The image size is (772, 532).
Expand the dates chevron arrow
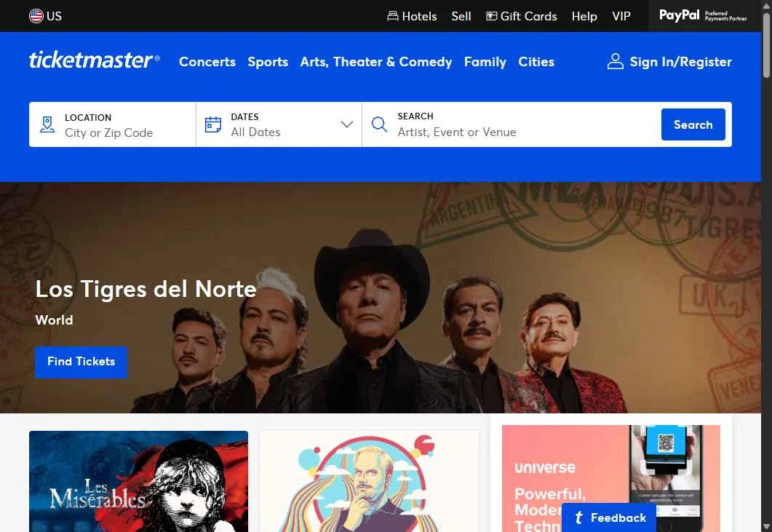click(x=346, y=124)
